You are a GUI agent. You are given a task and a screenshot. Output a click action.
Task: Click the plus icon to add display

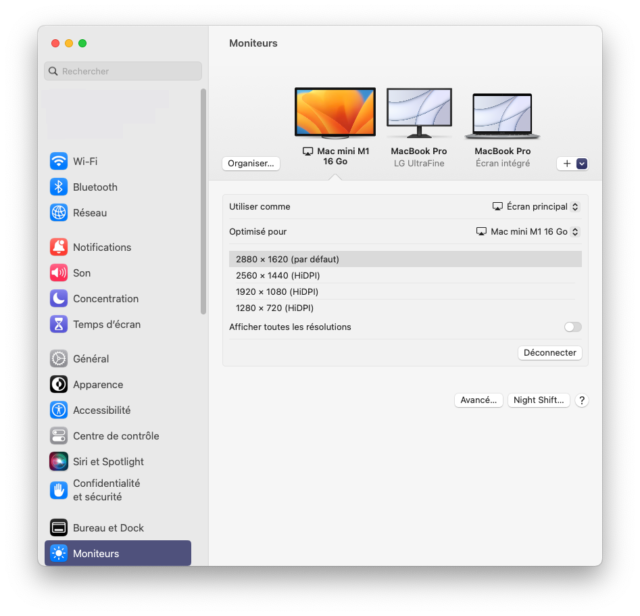(x=567, y=164)
